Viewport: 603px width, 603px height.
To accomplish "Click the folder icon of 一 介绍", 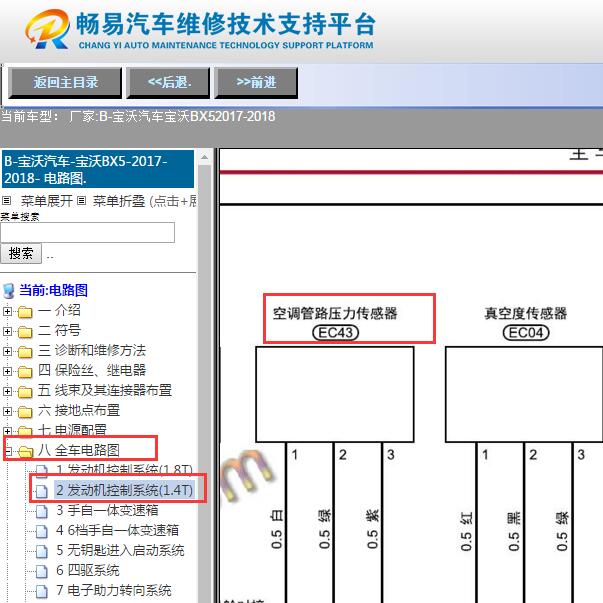I will pyautogui.click(x=25, y=311).
